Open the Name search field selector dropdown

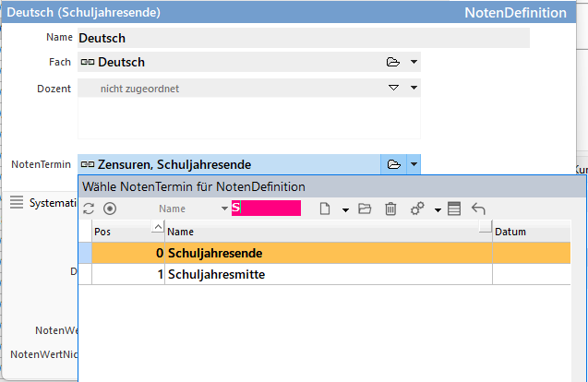coord(224,209)
